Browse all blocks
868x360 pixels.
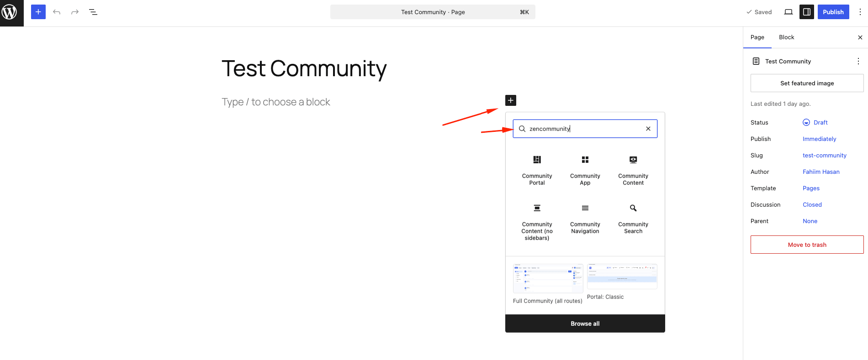pyautogui.click(x=585, y=323)
